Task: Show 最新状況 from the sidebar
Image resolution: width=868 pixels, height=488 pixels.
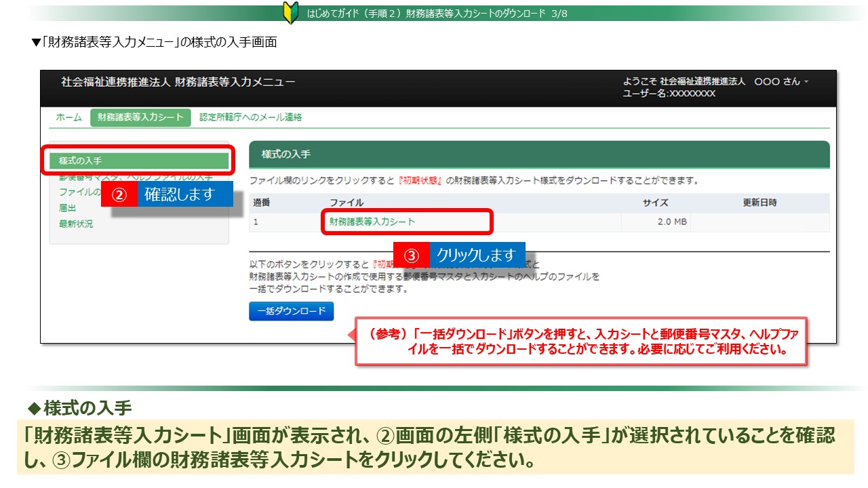Action: click(76, 224)
